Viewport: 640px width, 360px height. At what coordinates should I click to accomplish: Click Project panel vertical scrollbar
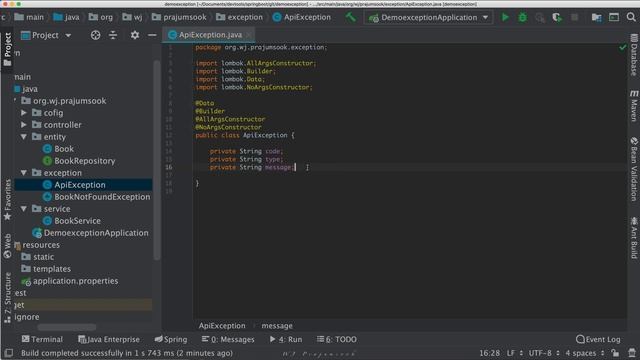156,159
